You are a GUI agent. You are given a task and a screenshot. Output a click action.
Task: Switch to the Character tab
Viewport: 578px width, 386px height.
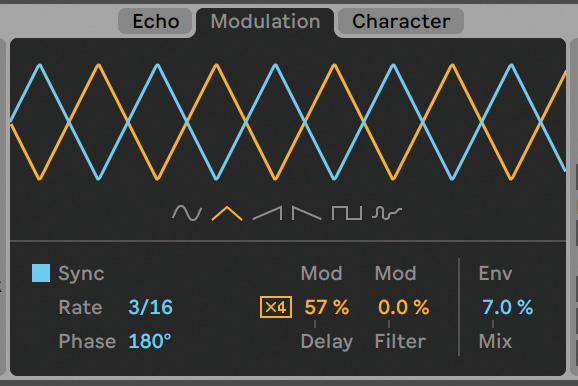(401, 21)
